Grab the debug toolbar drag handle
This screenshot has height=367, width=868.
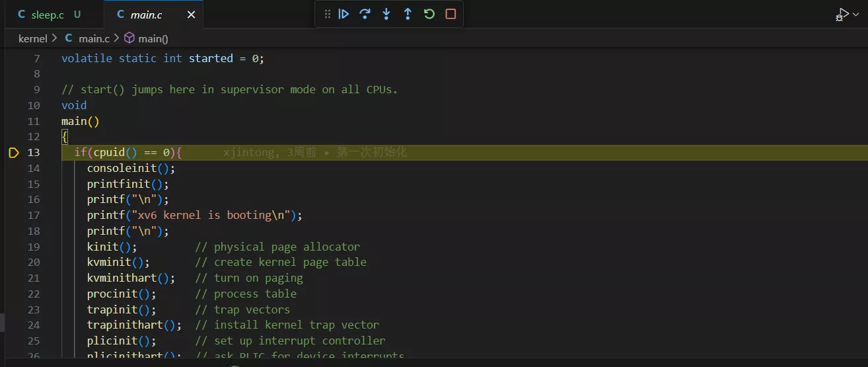[x=328, y=14]
